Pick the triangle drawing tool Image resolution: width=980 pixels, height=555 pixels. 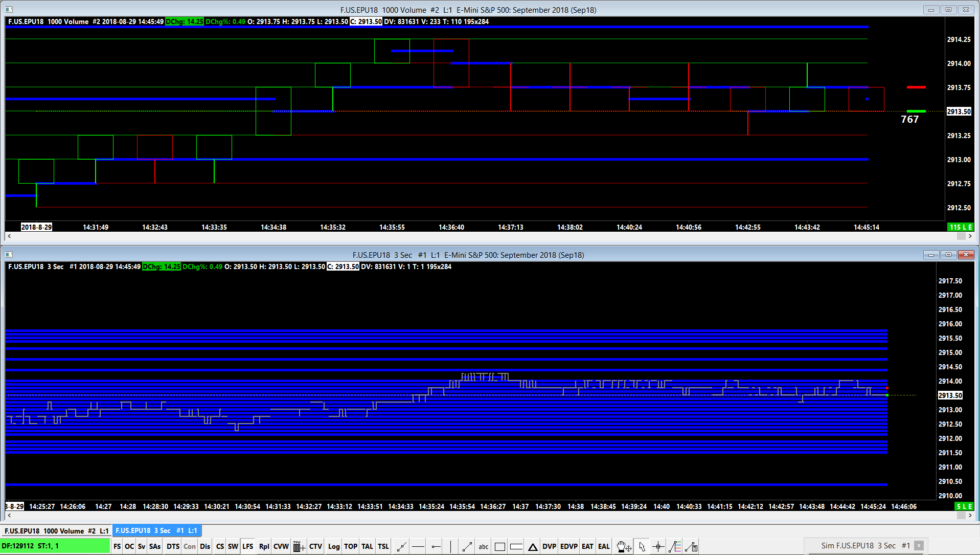[x=533, y=546]
